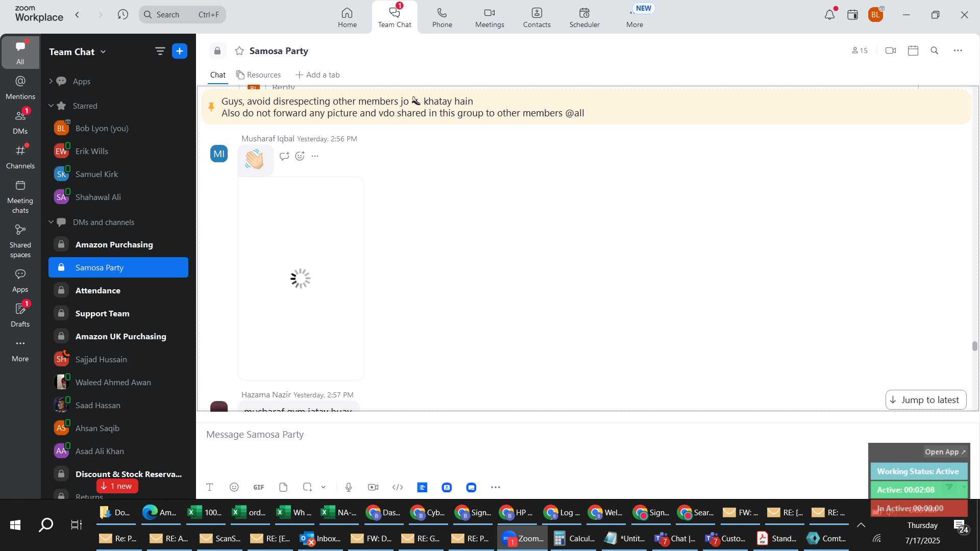Open the loading image attachment thumbnail
The image size is (980, 551).
(x=301, y=279)
